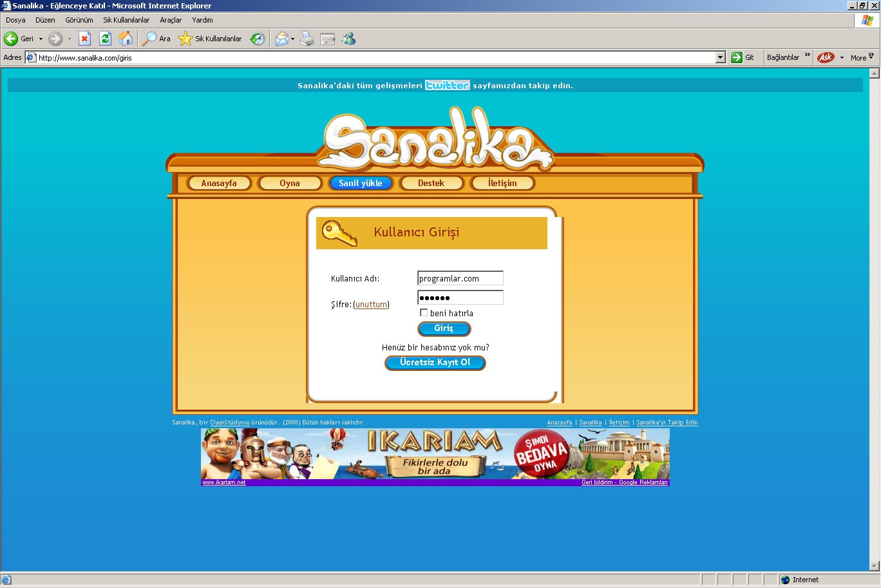Image resolution: width=881 pixels, height=588 pixels.
Task: Open the address bar dropdown arrow
Action: (721, 57)
